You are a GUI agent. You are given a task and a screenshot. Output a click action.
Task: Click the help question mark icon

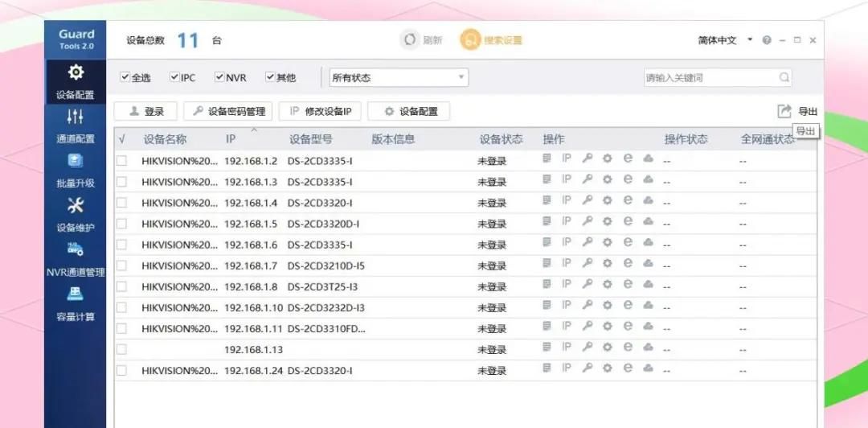click(x=767, y=40)
